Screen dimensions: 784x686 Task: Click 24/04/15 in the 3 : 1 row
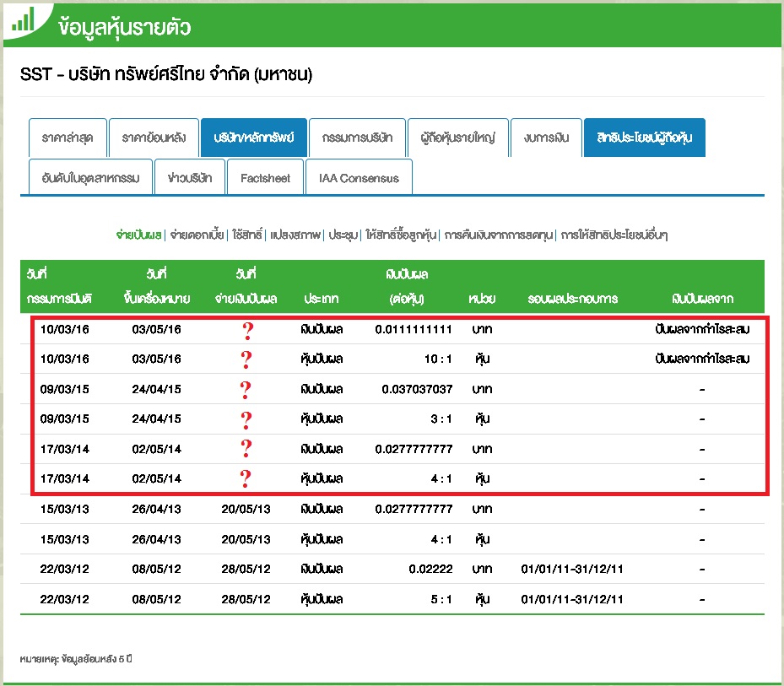(156, 419)
